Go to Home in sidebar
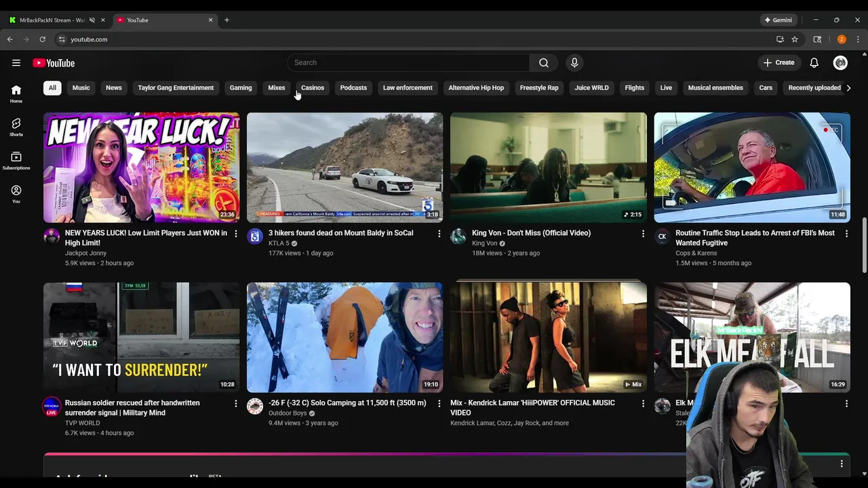Screen dimensions: 868x488 pos(16,94)
